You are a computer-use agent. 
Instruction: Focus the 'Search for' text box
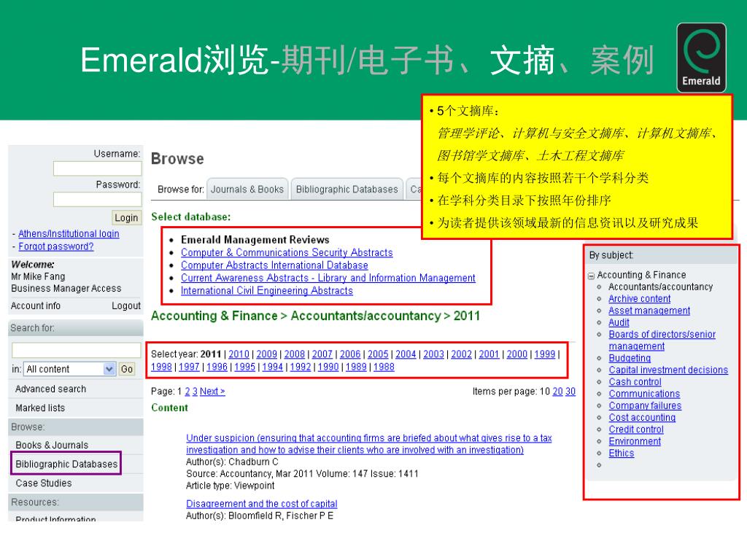[76, 350]
